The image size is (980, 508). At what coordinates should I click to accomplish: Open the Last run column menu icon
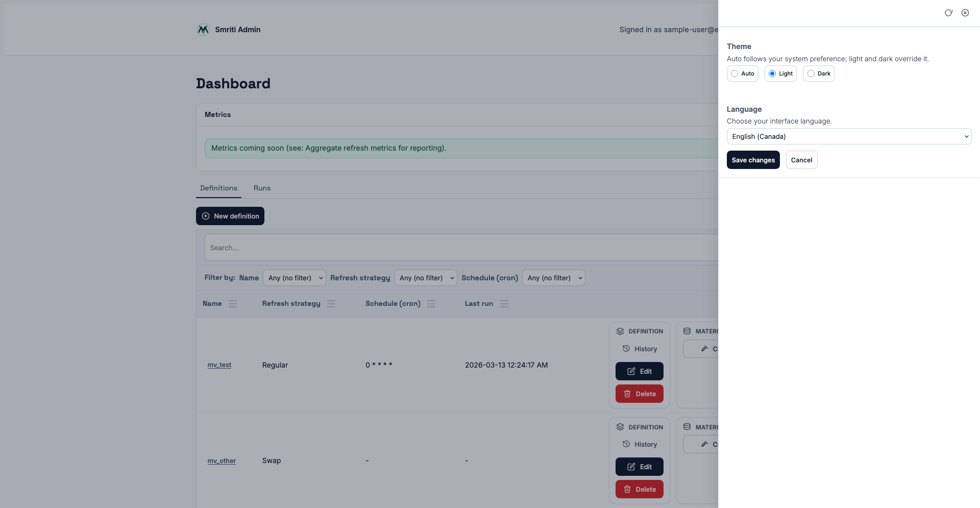pyautogui.click(x=504, y=304)
